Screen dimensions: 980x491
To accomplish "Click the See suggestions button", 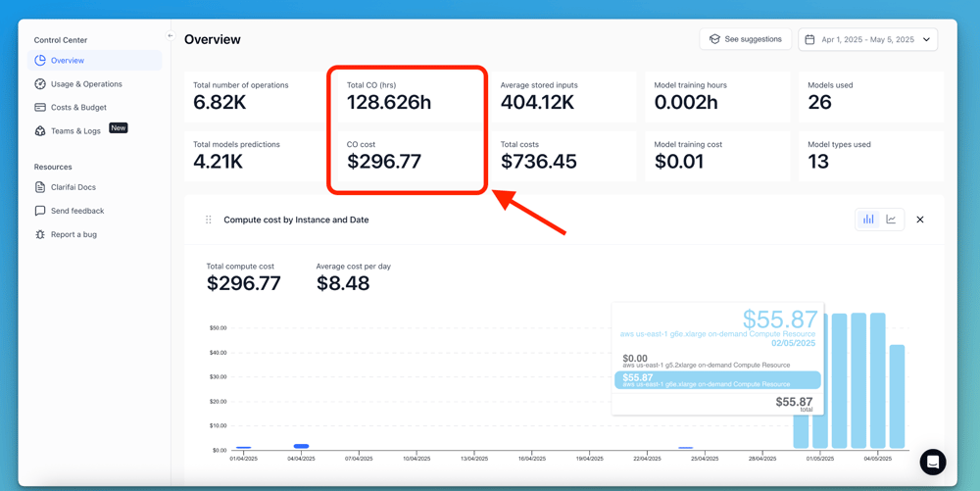I will point(745,39).
